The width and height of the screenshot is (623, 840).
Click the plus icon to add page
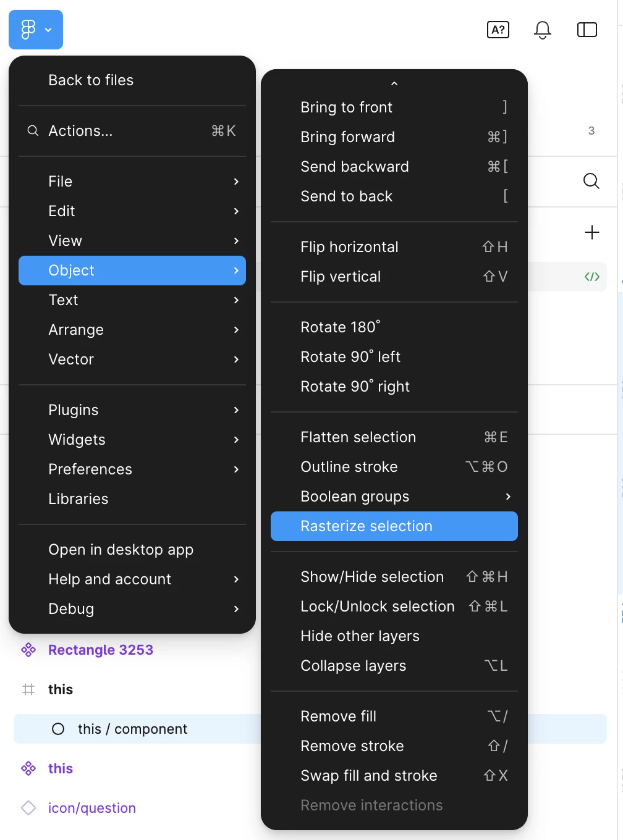point(591,232)
